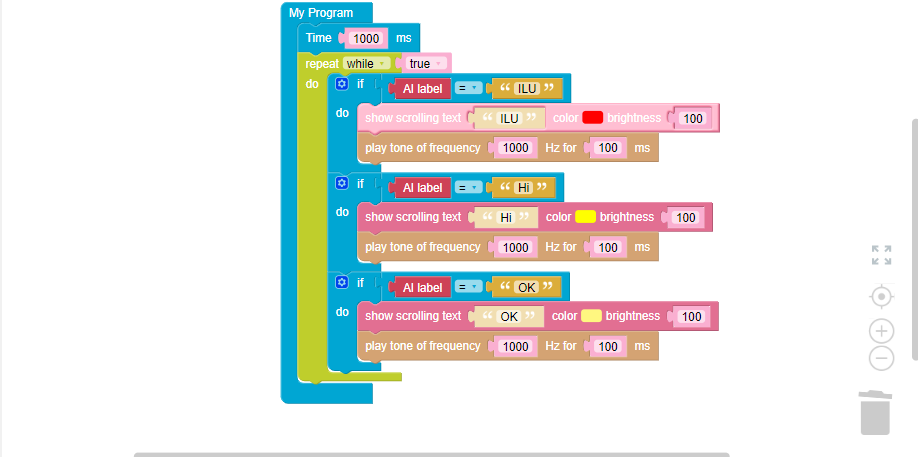This screenshot has width=918, height=457.
Task: Edit brightness value in Hi scrolling block
Action: (686, 218)
